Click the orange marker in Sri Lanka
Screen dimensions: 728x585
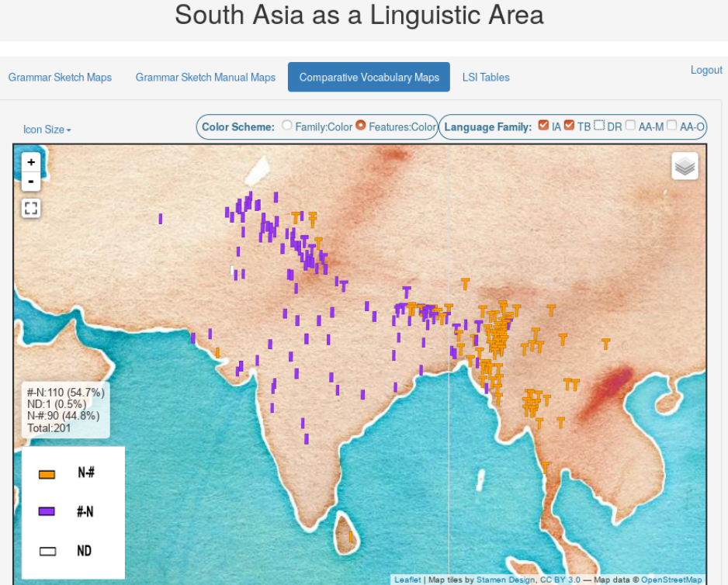pos(351,536)
